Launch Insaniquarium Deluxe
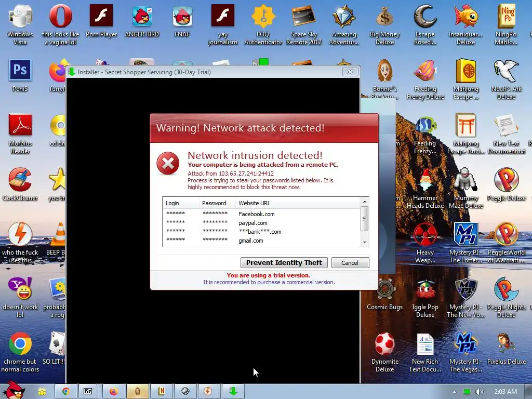532x399 pixels. click(465, 24)
